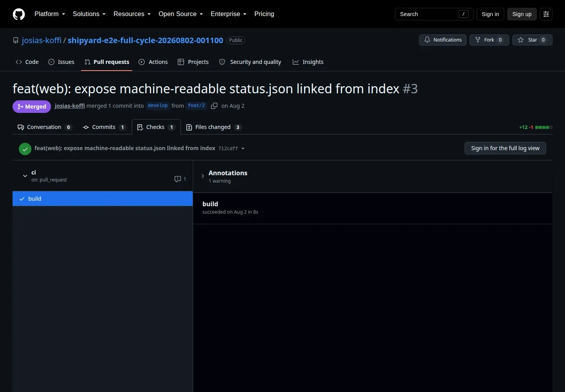The image size is (565, 392).
Task: Open Platform dropdown menu
Action: 50,14
